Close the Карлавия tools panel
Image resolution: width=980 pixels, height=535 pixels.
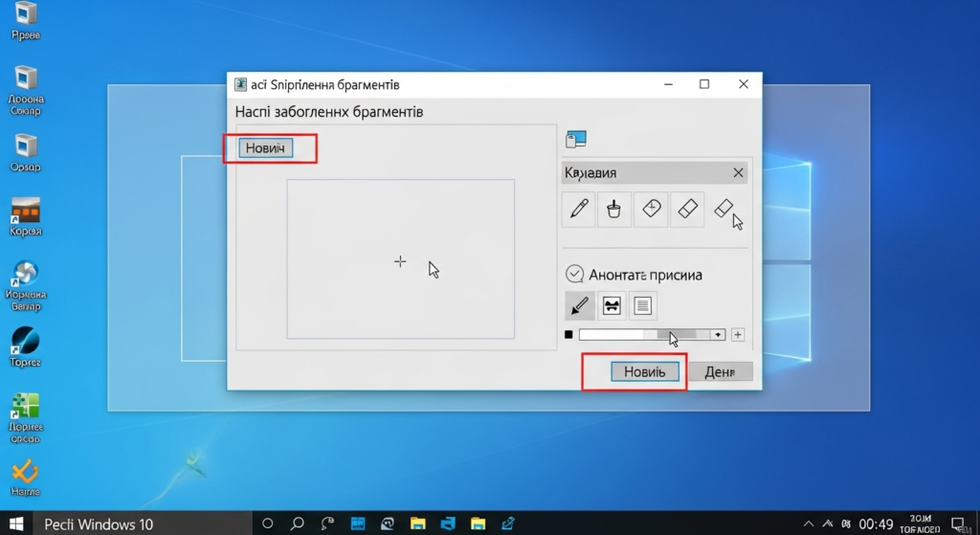[738, 173]
